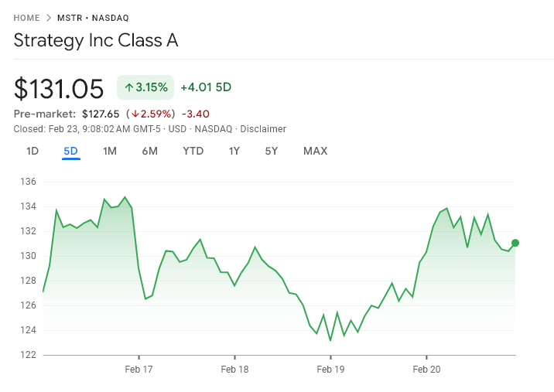Click the HOME breadcrumb link
Image resolution: width=554 pixels, height=392 pixels.
[26, 18]
